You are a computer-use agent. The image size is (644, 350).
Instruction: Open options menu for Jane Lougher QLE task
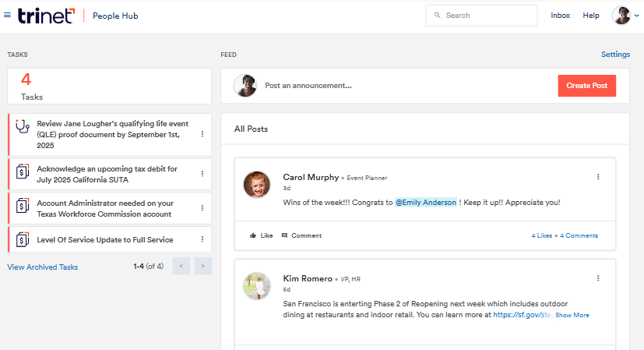202,134
